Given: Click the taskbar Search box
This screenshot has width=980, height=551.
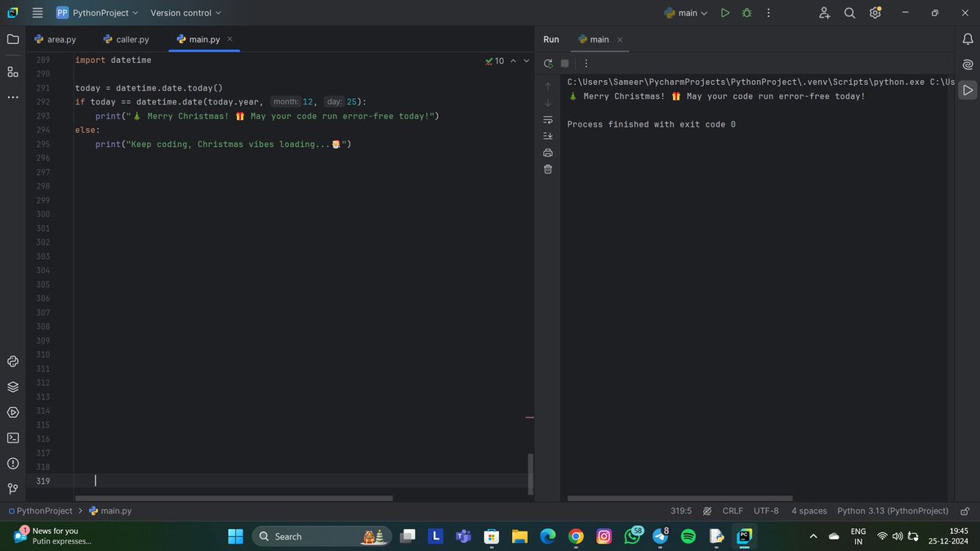Looking at the screenshot, I should tap(322, 536).
